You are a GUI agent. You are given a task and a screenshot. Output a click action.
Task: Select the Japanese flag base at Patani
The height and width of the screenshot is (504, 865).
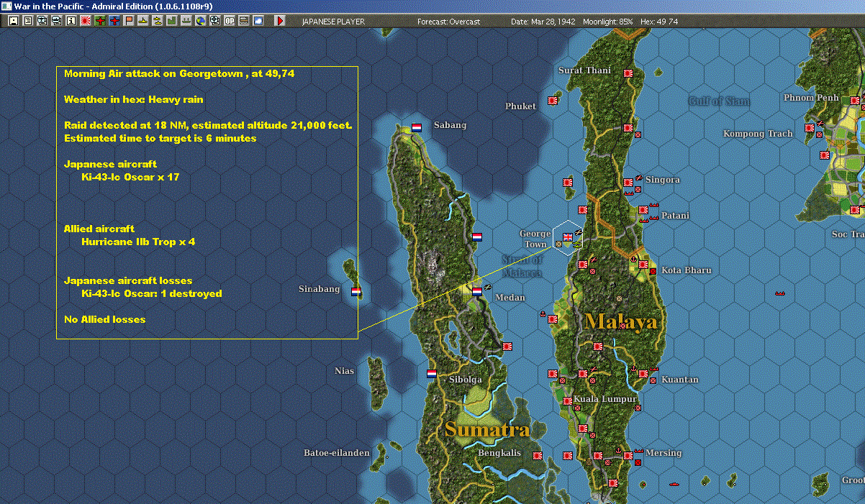coord(643,209)
